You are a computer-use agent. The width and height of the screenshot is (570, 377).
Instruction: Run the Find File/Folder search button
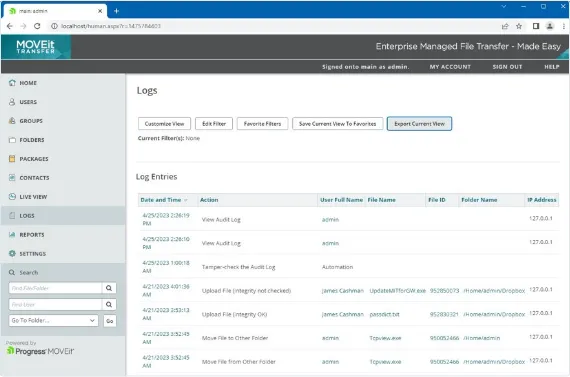tap(109, 288)
